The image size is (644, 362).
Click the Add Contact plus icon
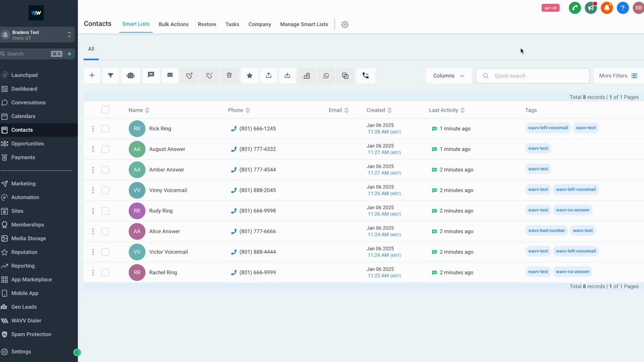[92, 75]
